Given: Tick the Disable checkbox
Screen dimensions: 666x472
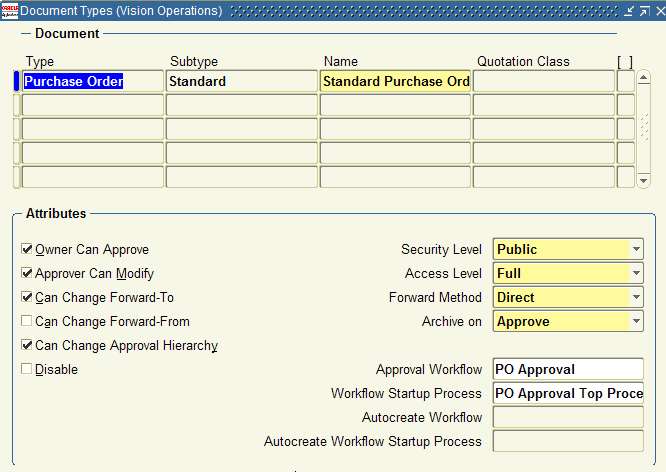Looking at the screenshot, I should pos(27,370).
